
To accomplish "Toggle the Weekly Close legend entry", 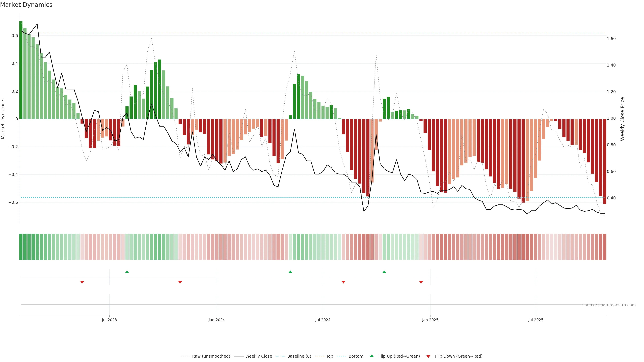I will pos(258,356).
